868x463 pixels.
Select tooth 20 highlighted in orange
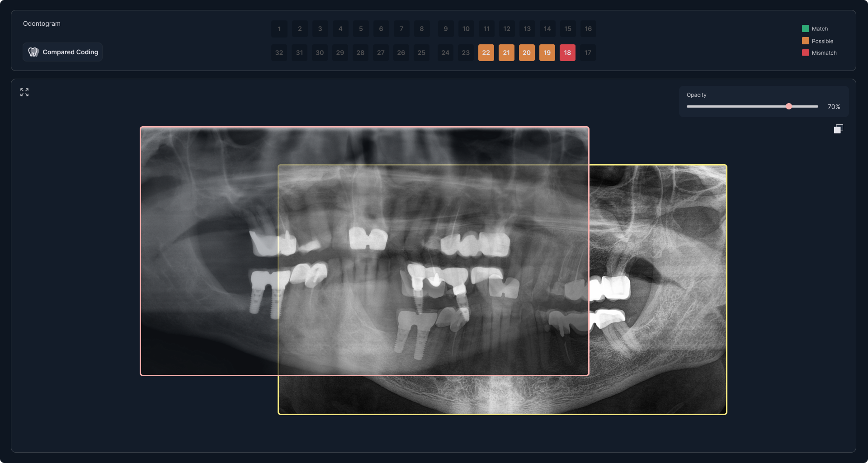point(527,52)
